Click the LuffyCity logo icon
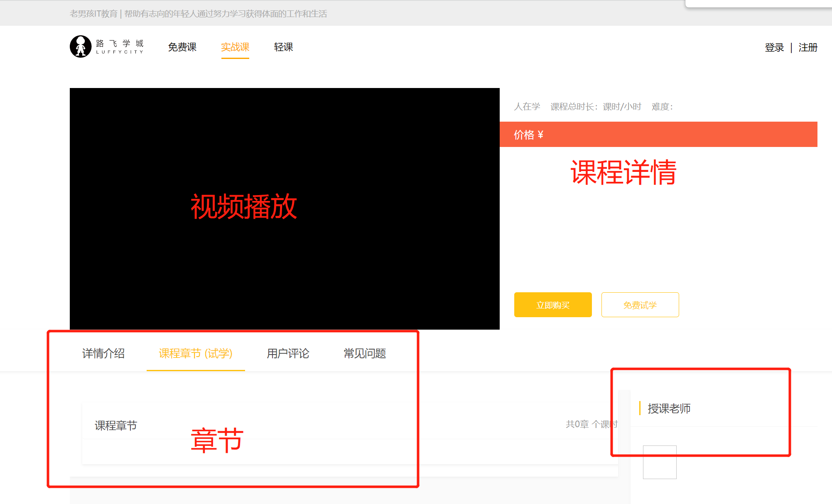832x504 pixels. [x=81, y=46]
